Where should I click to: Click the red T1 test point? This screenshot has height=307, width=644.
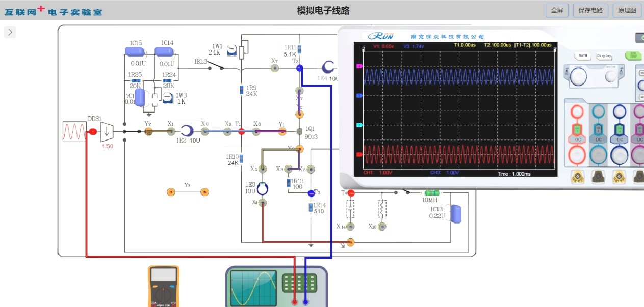(242, 132)
